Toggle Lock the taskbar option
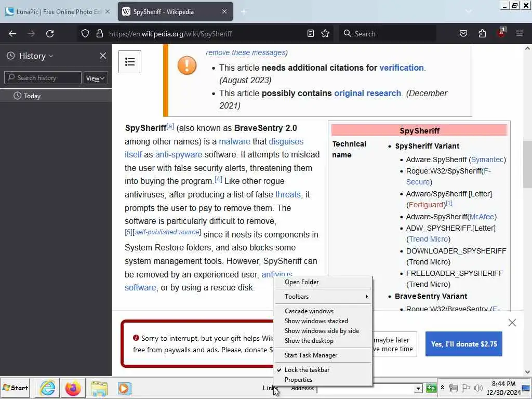The height and width of the screenshot is (399, 532). click(x=323, y=370)
